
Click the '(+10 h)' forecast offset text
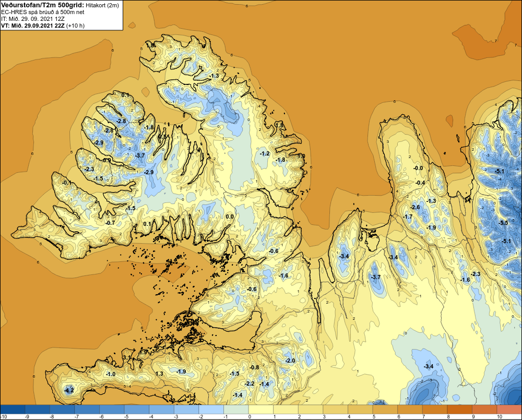(x=76, y=26)
